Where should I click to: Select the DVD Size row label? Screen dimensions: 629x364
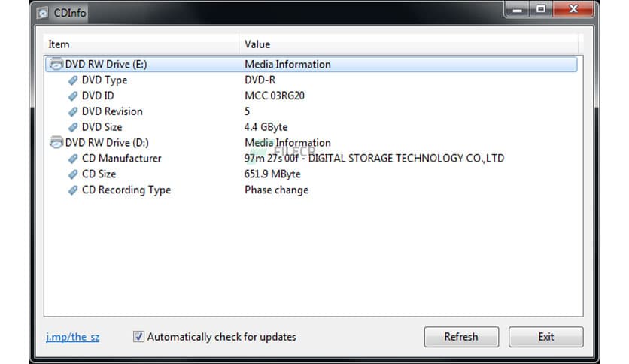102,127
